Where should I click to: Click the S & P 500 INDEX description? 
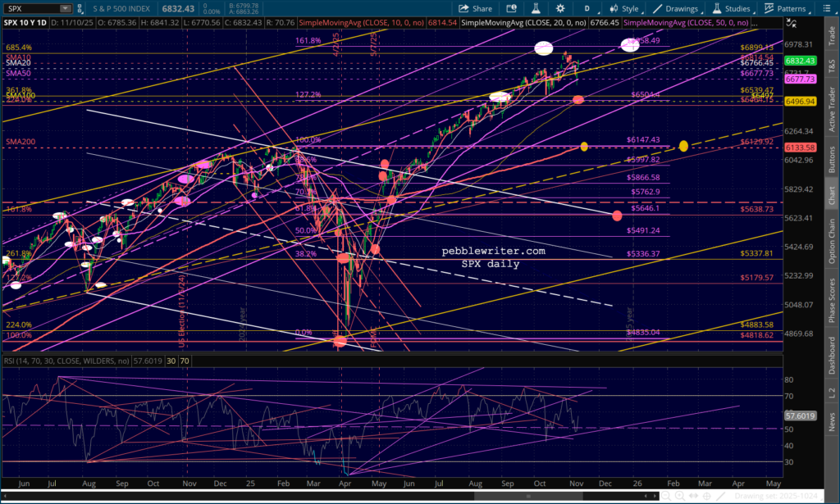point(121,9)
